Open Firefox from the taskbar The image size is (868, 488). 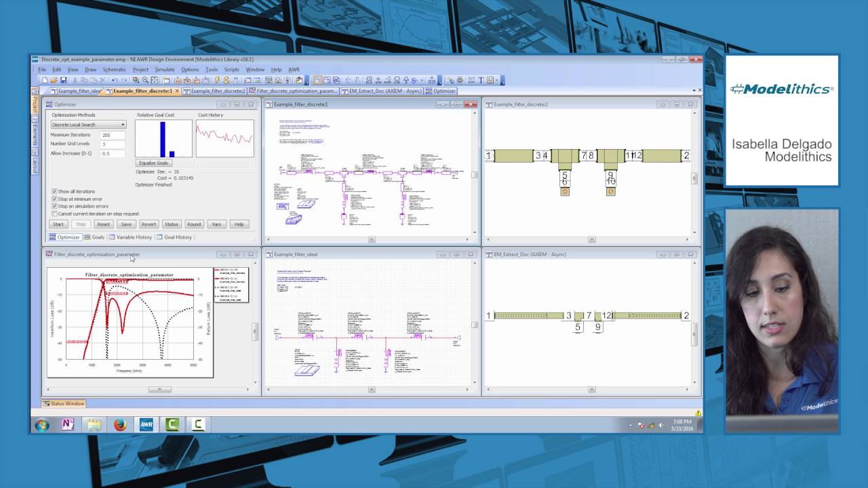[x=120, y=424]
